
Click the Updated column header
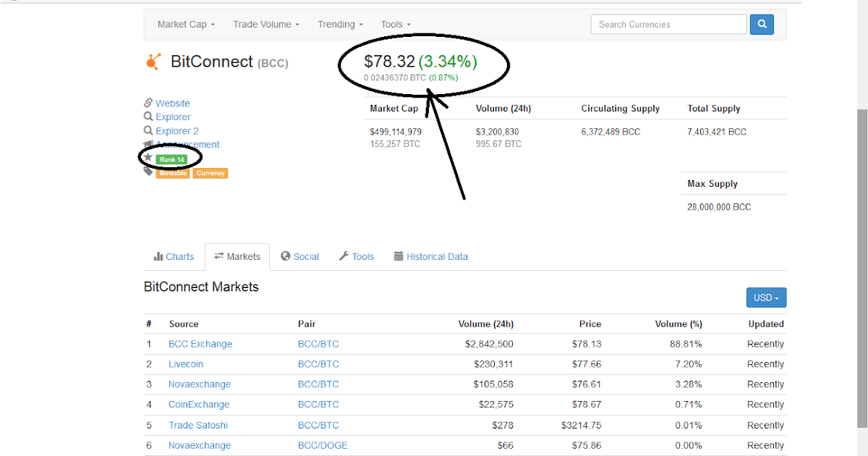point(766,324)
